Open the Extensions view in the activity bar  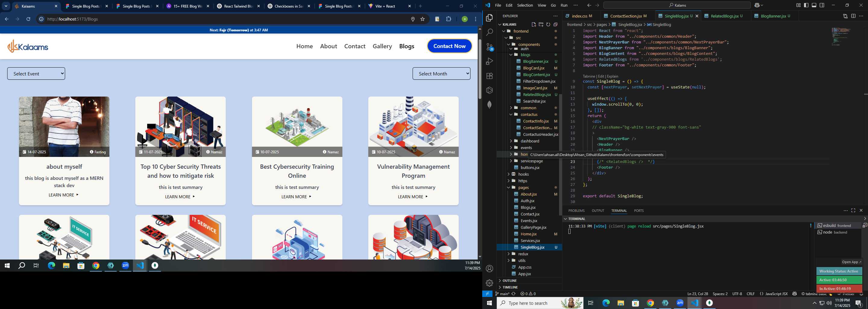(489, 75)
